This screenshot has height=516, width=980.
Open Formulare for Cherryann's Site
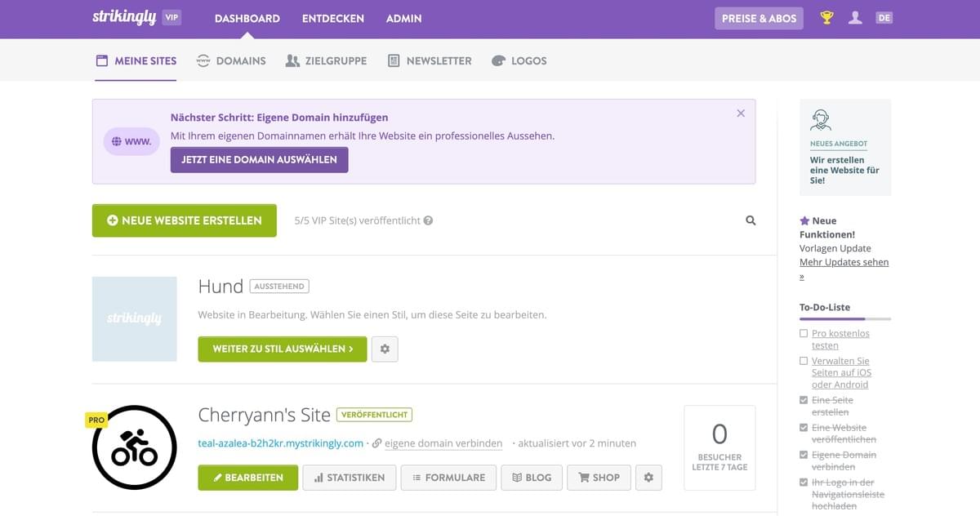coord(448,478)
